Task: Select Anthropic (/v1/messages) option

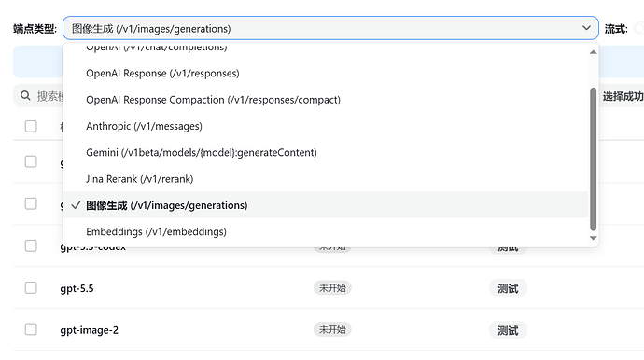Action: coord(325,126)
